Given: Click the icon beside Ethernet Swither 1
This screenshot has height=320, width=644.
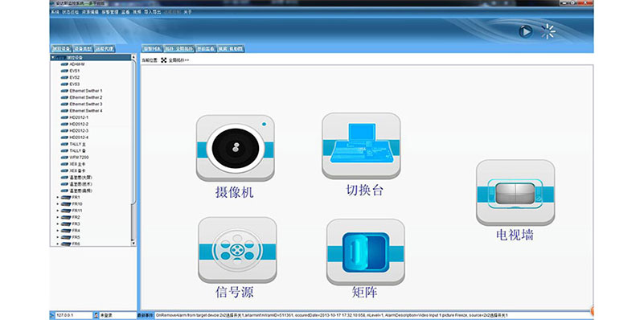Looking at the screenshot, I should [x=64, y=91].
